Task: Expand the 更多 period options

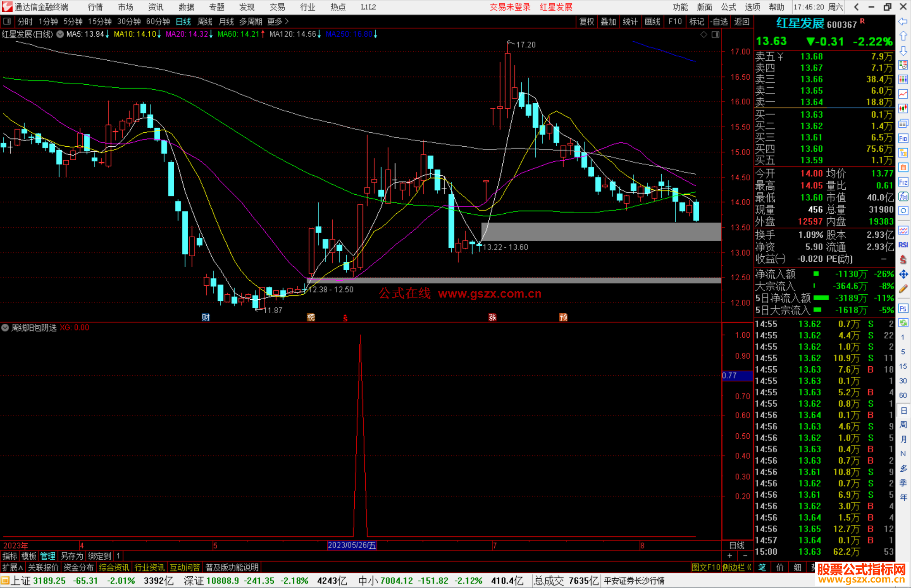Action: (x=278, y=21)
